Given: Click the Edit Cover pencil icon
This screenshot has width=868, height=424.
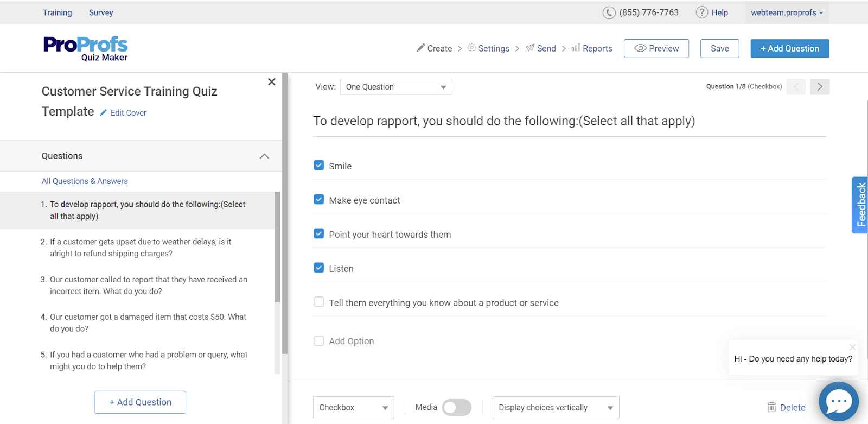Looking at the screenshot, I should click(103, 113).
